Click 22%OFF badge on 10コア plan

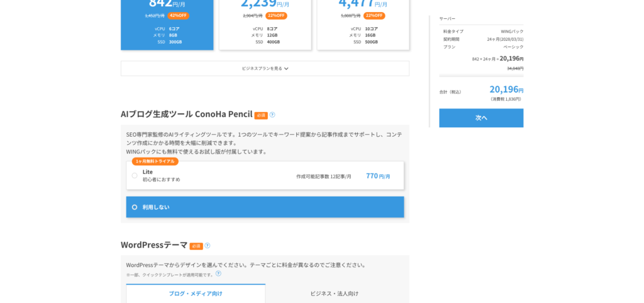tap(374, 16)
